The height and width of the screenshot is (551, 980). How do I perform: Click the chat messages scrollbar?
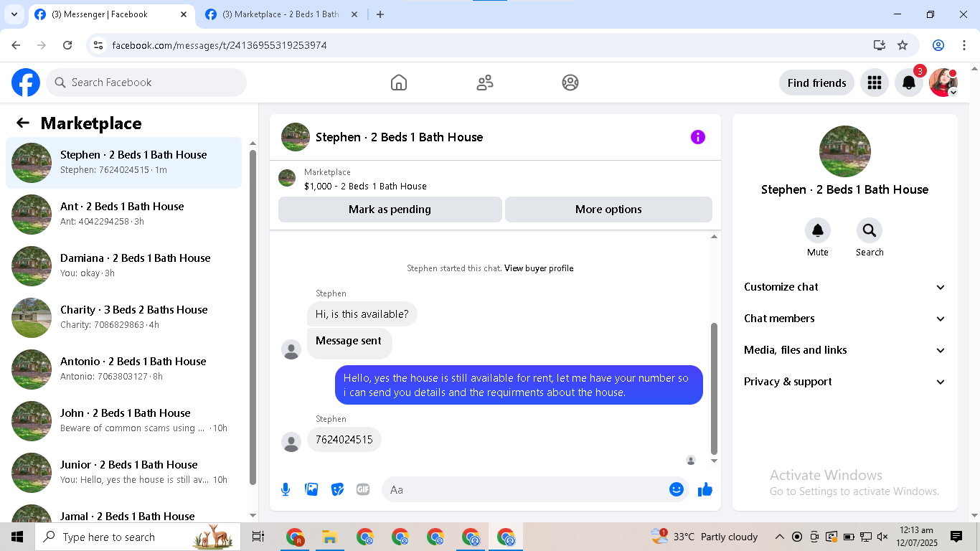click(714, 388)
